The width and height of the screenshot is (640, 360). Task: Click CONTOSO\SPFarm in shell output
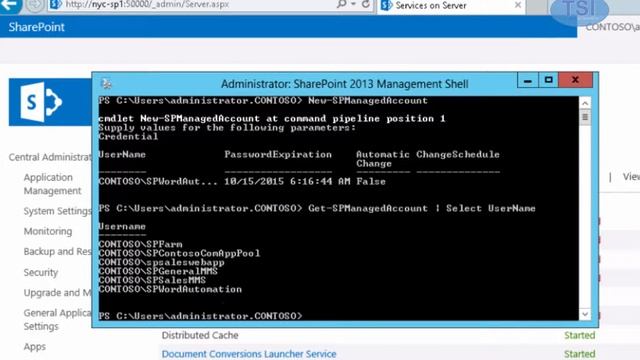click(x=140, y=244)
